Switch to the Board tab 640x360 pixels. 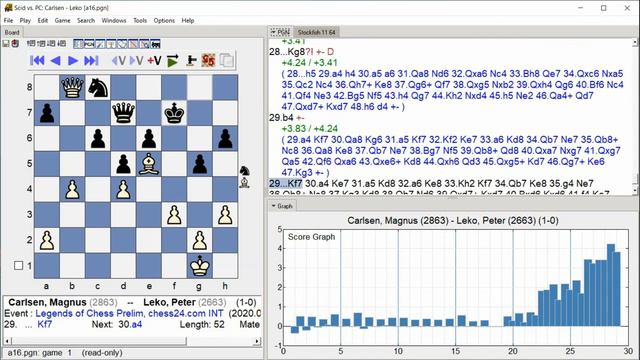point(12,32)
